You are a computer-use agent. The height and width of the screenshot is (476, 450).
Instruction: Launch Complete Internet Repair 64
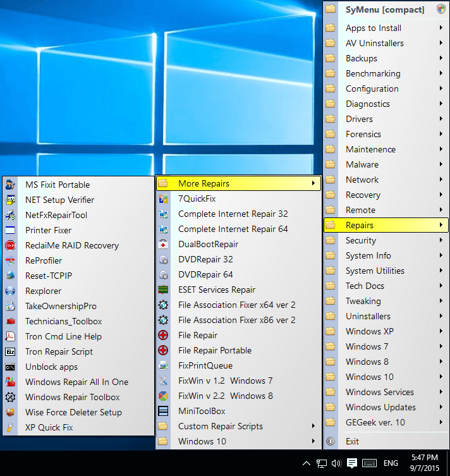click(x=238, y=229)
